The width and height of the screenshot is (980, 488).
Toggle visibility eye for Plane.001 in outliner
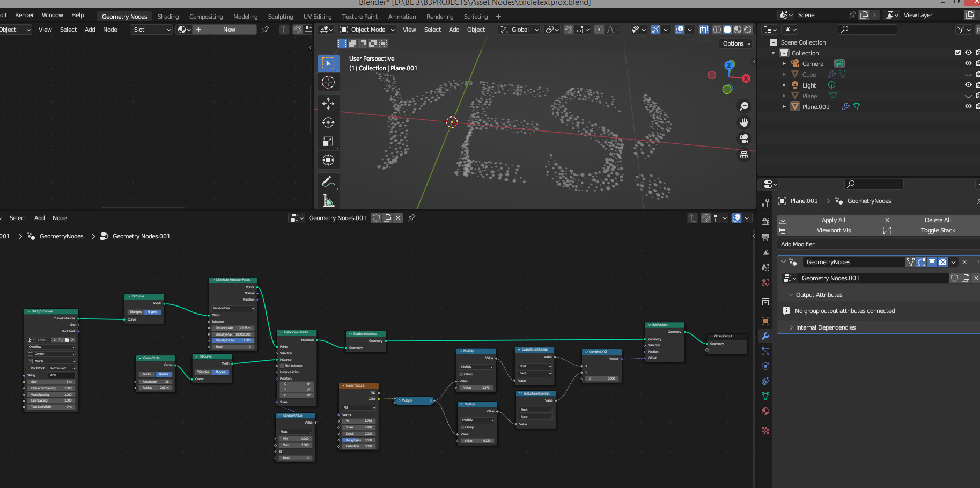pyautogui.click(x=968, y=106)
